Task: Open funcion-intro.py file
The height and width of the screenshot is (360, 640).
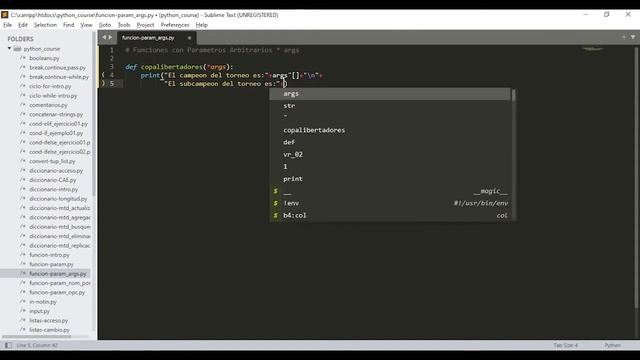Action: pyautogui.click(x=49, y=255)
